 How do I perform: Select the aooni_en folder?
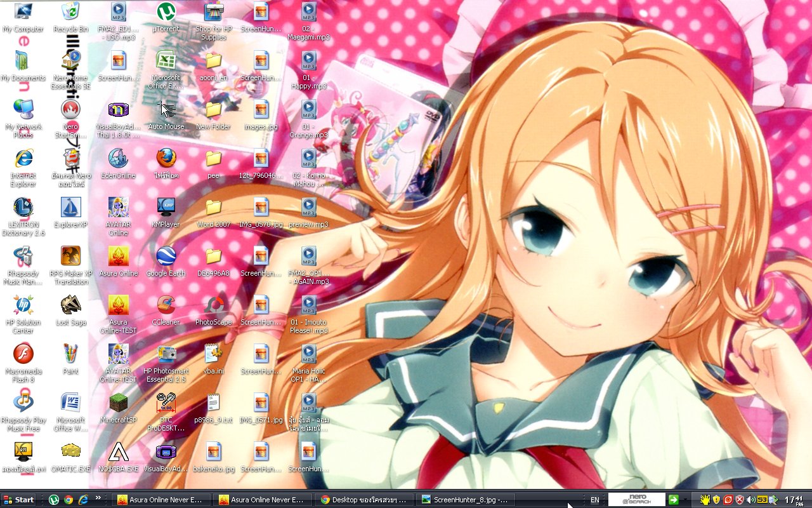point(213,66)
